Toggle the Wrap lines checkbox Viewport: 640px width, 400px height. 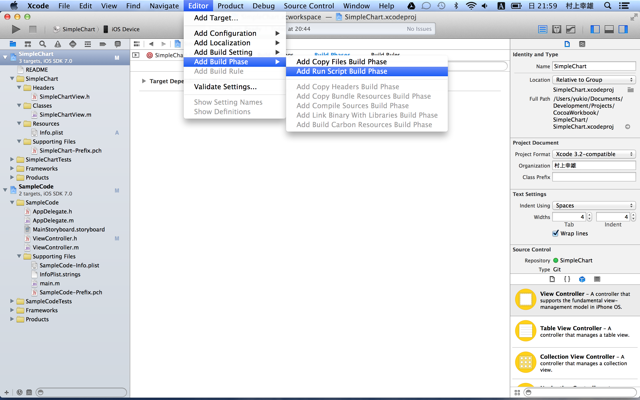pyautogui.click(x=555, y=233)
